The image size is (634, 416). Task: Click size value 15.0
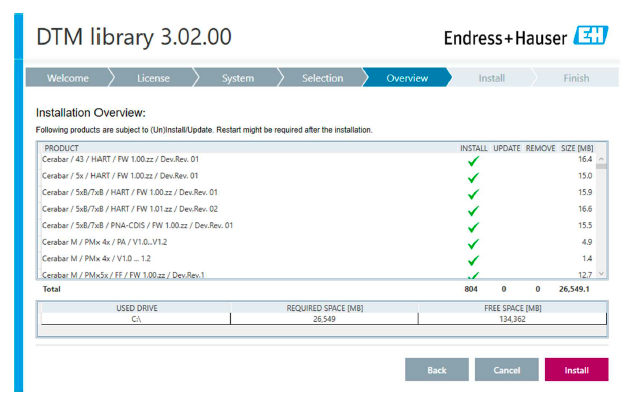point(585,176)
